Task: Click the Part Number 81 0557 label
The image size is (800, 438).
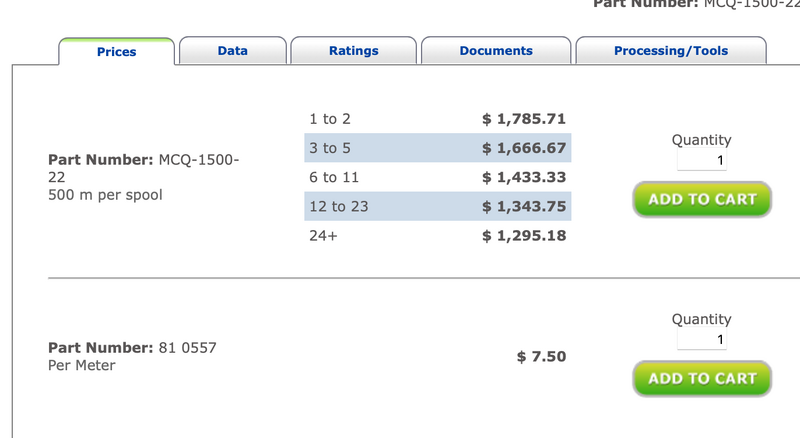Action: pyautogui.click(x=132, y=348)
